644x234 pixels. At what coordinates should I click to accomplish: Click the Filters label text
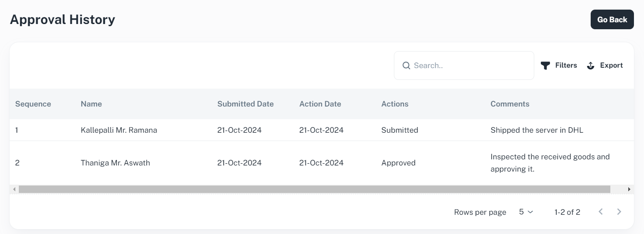tap(566, 65)
